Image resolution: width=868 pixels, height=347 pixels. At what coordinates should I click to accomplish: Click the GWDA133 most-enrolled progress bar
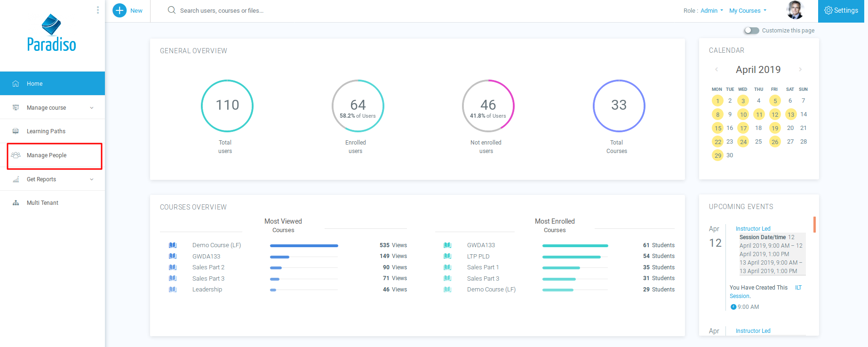(575, 246)
